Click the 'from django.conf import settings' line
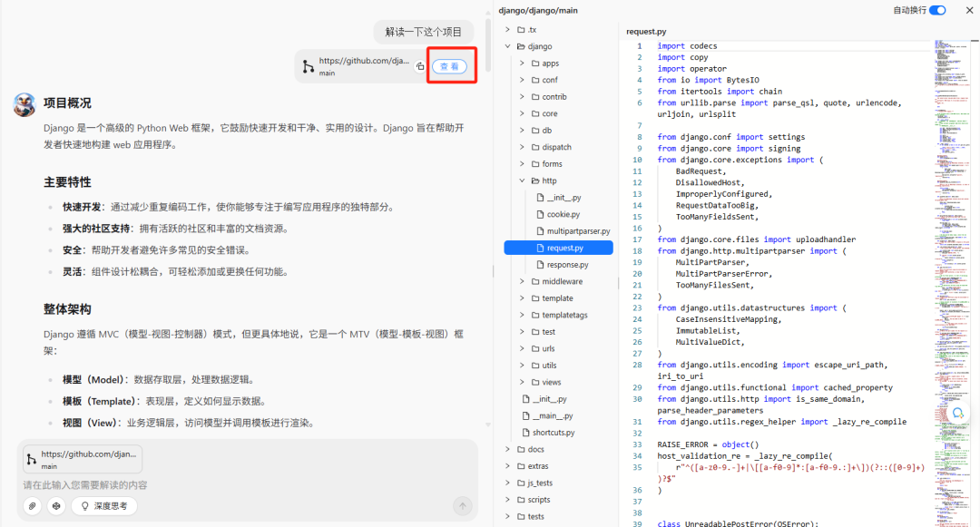Viewport: 980px width, 527px height. pos(730,137)
